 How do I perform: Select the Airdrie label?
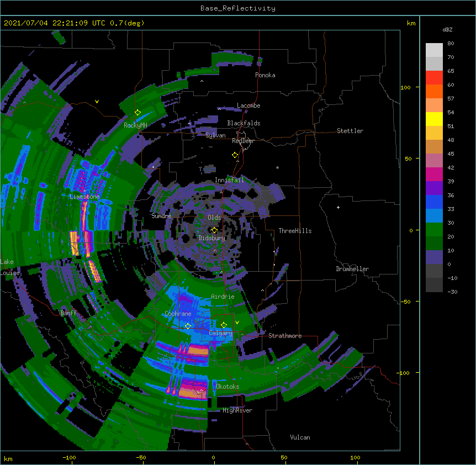(x=223, y=297)
